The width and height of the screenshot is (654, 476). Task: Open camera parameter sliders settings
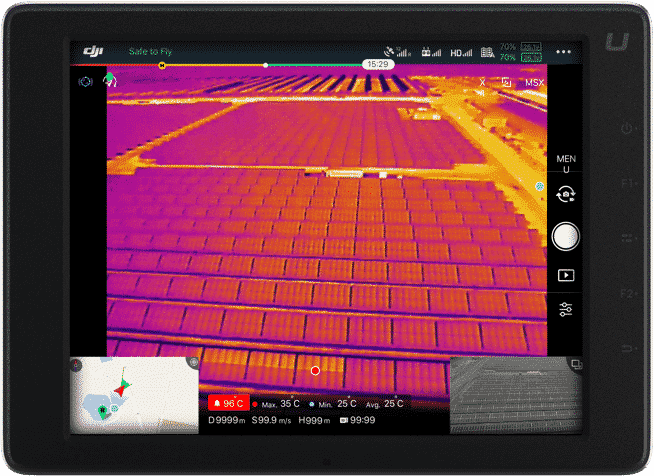click(566, 308)
